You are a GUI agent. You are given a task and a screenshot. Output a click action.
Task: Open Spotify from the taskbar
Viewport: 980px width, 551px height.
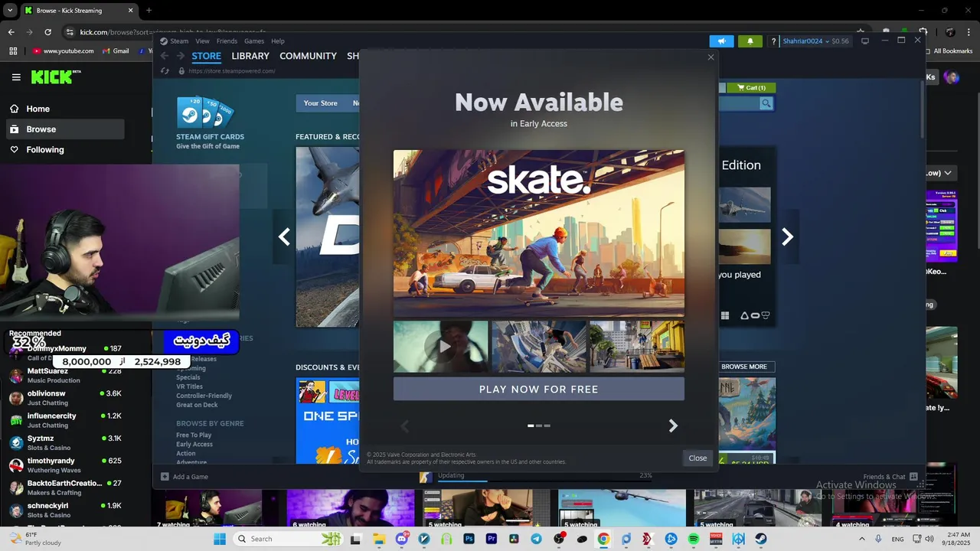[694, 539]
